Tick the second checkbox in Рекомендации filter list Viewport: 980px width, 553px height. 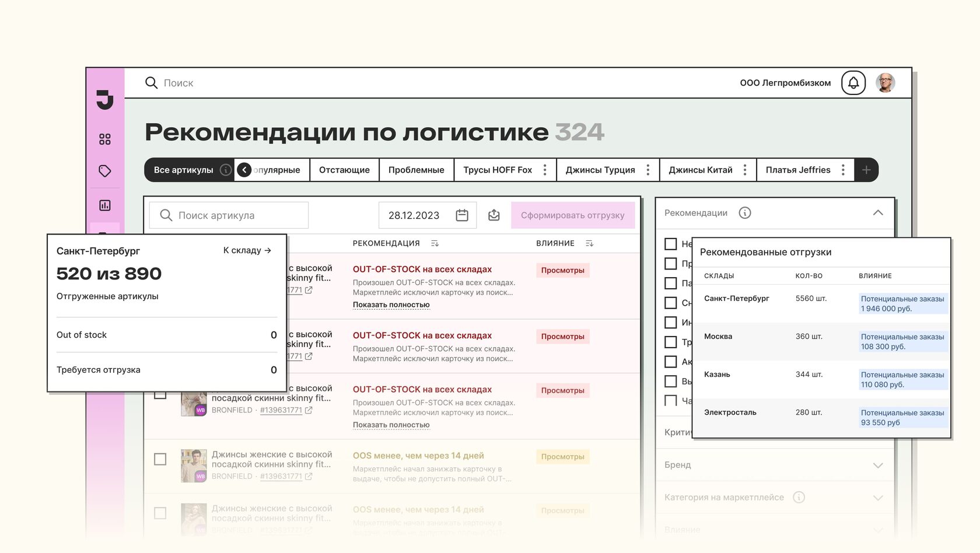(671, 264)
